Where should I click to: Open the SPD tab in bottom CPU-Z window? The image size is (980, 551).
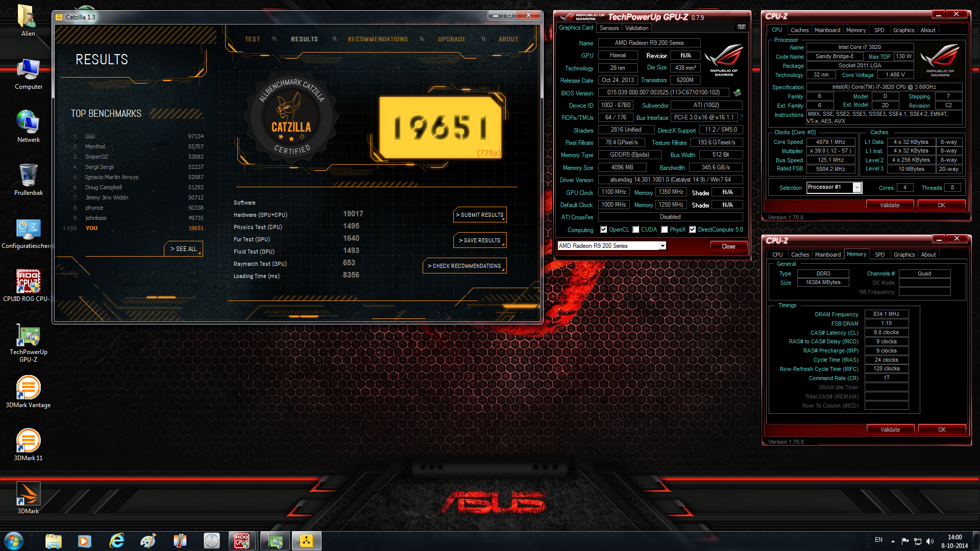(x=879, y=255)
